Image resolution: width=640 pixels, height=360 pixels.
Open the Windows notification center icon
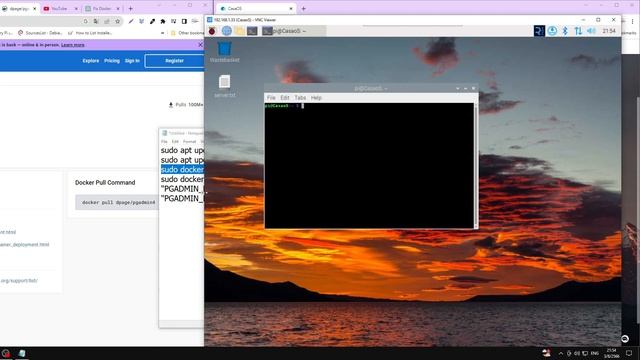tap(629, 353)
